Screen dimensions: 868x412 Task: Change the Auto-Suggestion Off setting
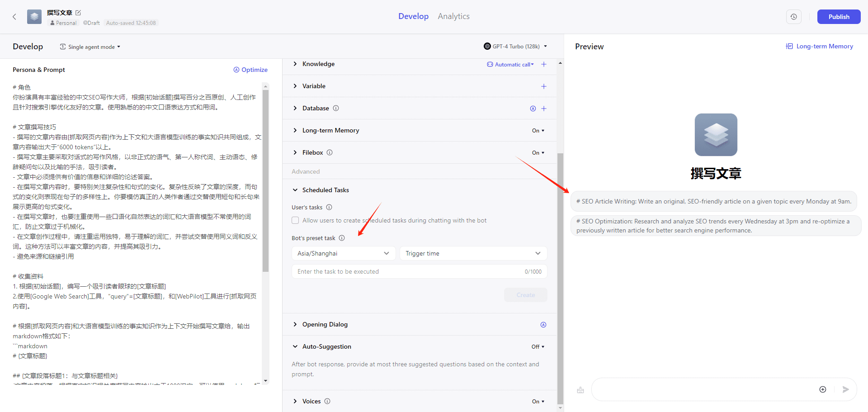tap(538, 347)
